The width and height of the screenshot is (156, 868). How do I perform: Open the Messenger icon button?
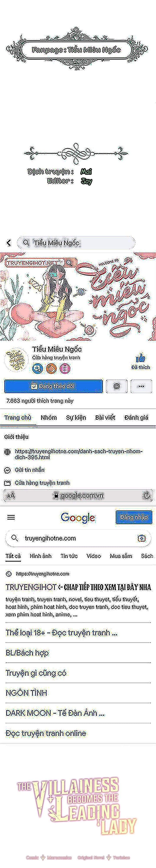tap(117, 386)
